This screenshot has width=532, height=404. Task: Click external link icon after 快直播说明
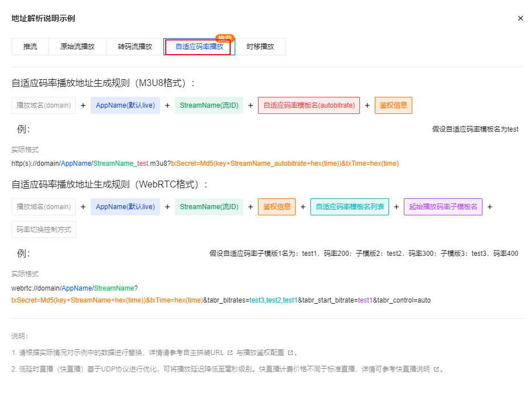click(436, 369)
